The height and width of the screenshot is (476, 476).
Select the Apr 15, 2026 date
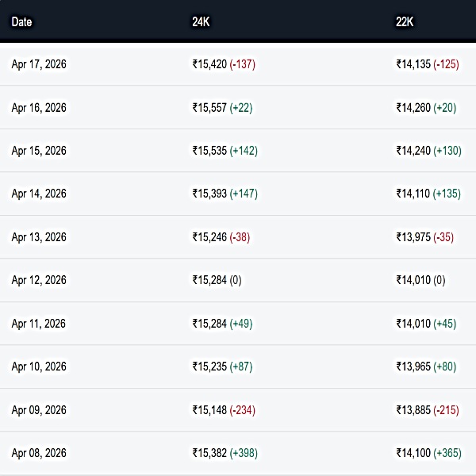39,151
